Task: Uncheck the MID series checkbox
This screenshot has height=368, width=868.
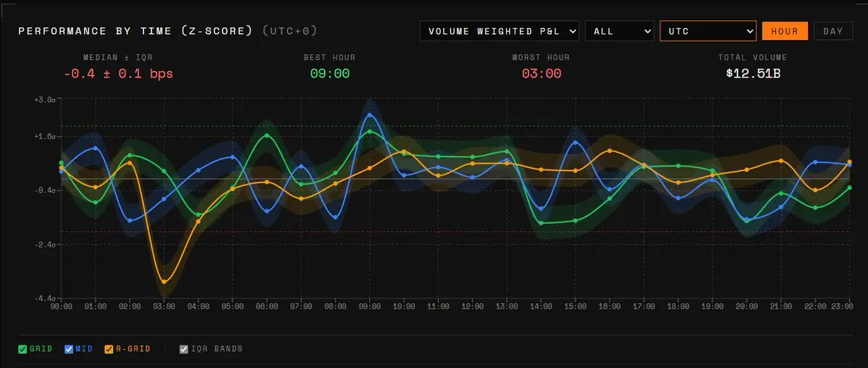Action: [69, 349]
